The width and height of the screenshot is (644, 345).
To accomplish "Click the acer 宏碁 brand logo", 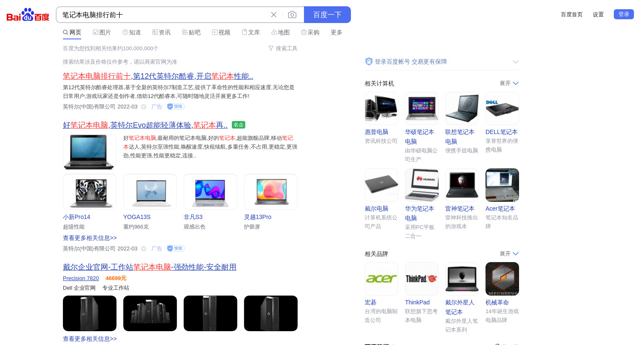I will pos(382,279).
